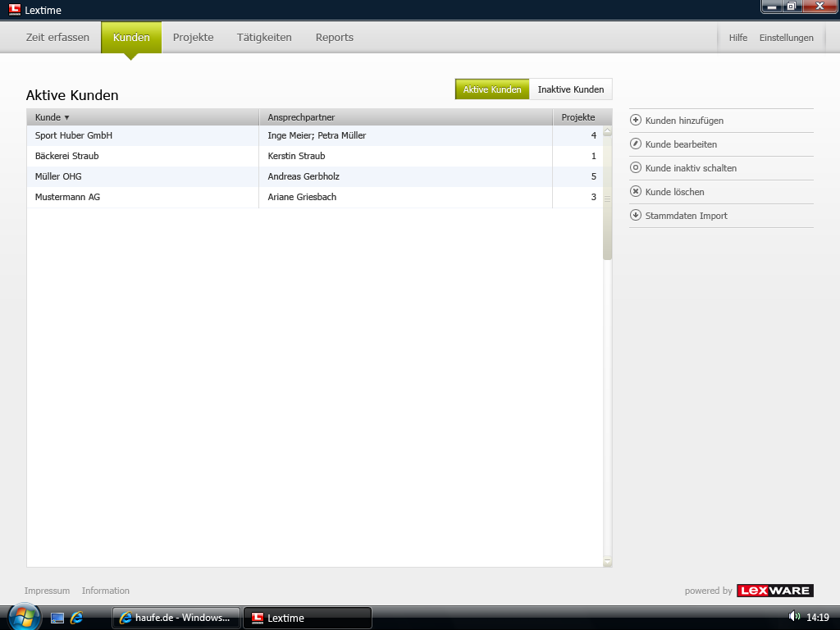840x630 pixels.
Task: Click the plus icon beside Kunden hinzufügen
Action: tap(636, 120)
